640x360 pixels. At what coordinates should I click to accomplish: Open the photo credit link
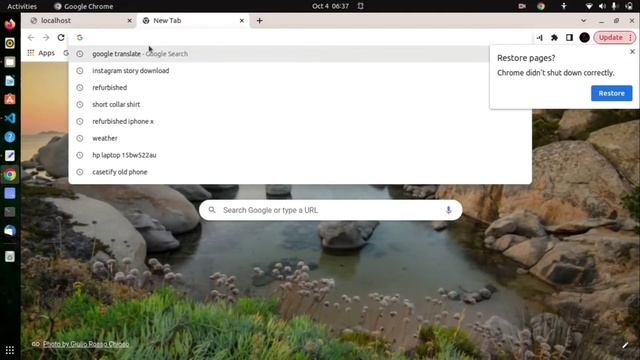pyautogui.click(x=86, y=344)
